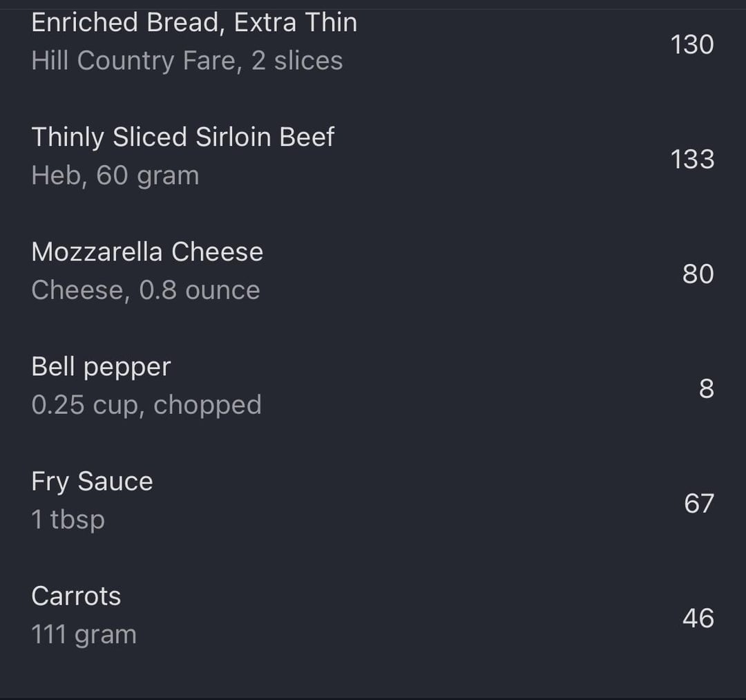Click the 46 calorie count for carrots
The height and width of the screenshot is (700, 746).
tap(698, 618)
